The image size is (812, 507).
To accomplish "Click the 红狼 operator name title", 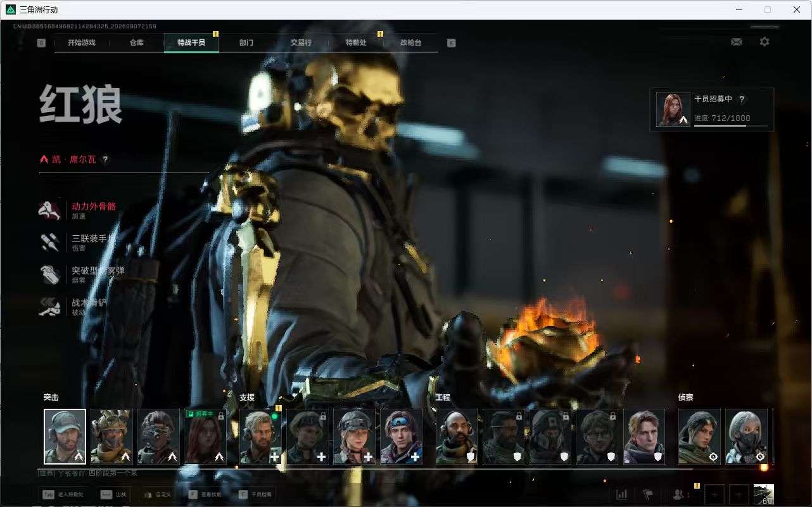I will click(80, 105).
